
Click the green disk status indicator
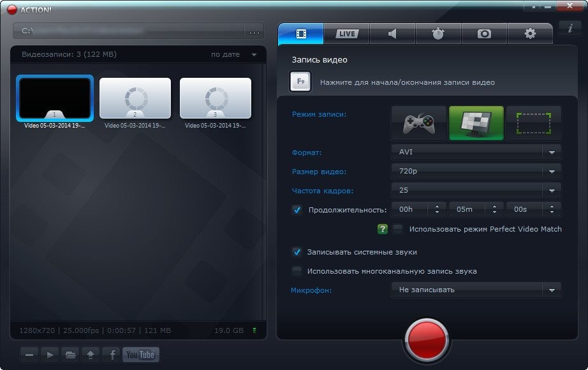[x=254, y=330]
